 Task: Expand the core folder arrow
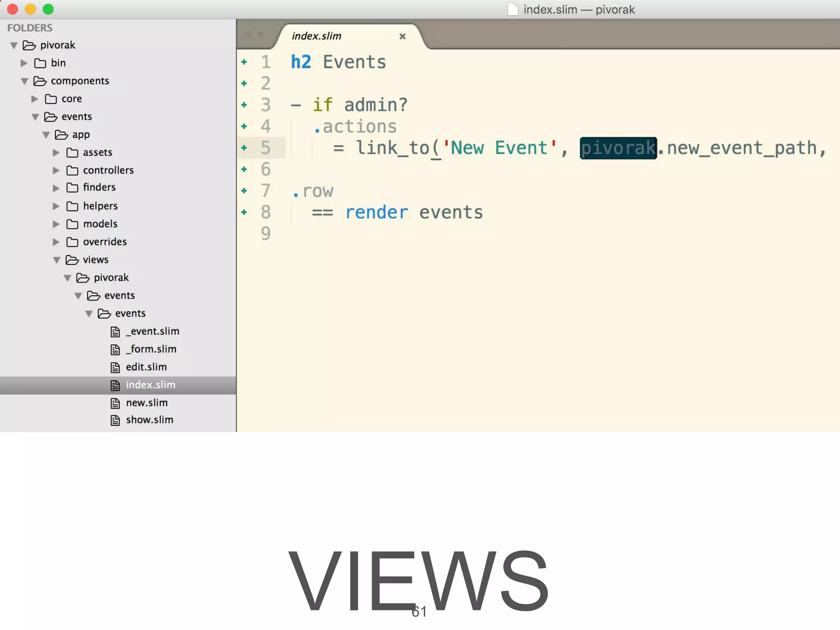coord(35,99)
